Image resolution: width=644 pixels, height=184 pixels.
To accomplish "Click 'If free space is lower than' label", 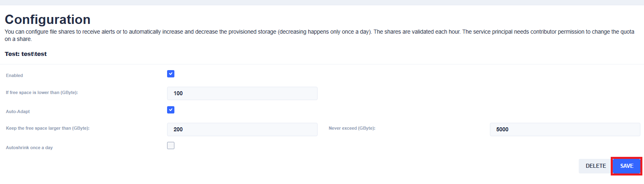I will click(42, 92).
